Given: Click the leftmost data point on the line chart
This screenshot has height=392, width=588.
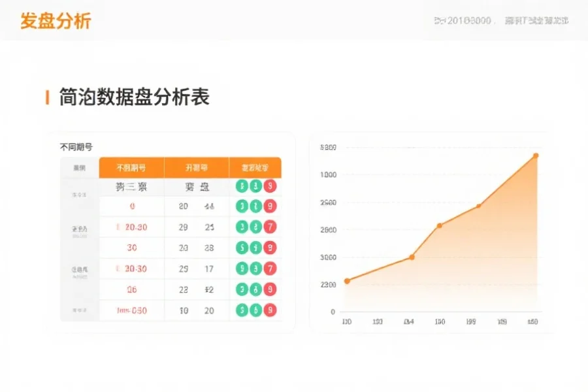Looking at the screenshot, I should 347,281.
